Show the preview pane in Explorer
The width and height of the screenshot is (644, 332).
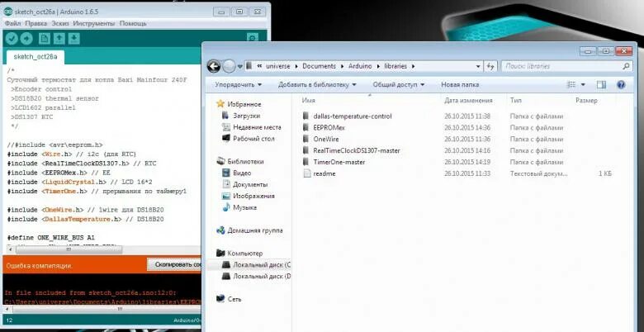601,84
